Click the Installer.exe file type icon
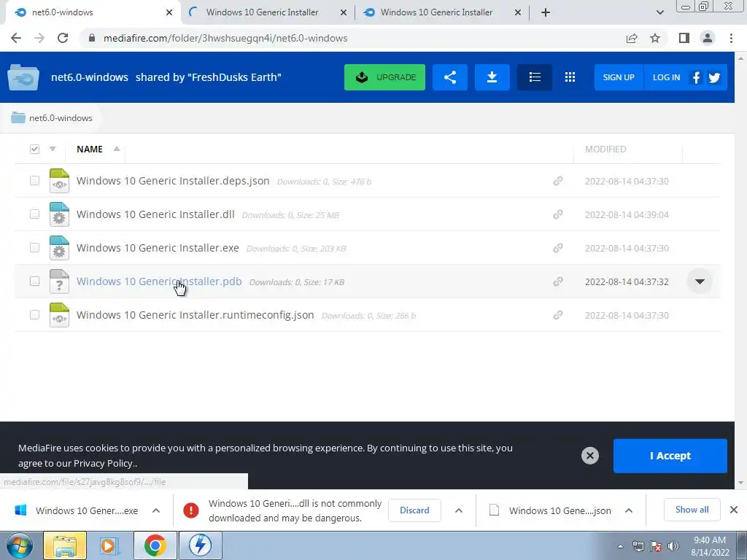Image resolution: width=747 pixels, height=560 pixels. (59, 248)
